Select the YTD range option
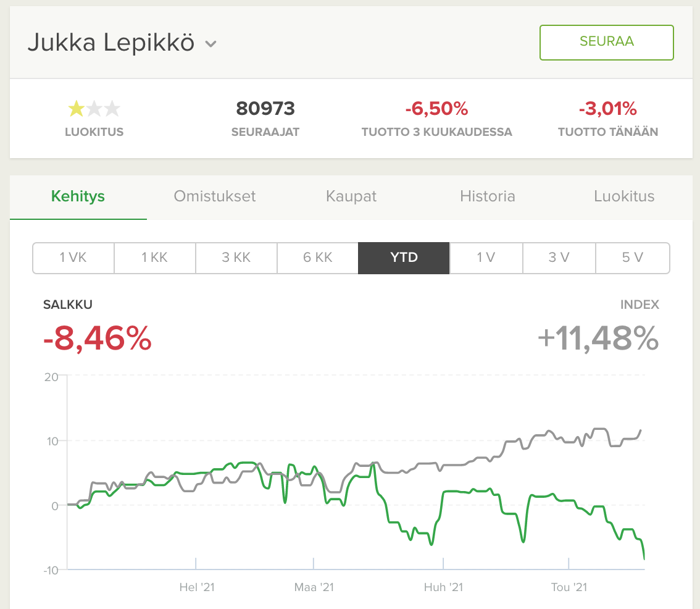 pos(404,258)
